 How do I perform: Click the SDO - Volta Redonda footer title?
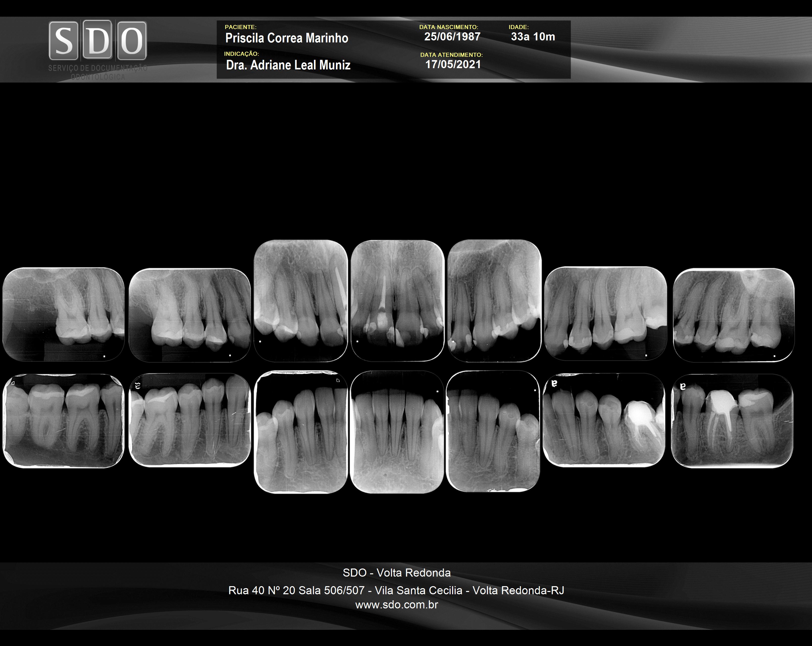[397, 573]
